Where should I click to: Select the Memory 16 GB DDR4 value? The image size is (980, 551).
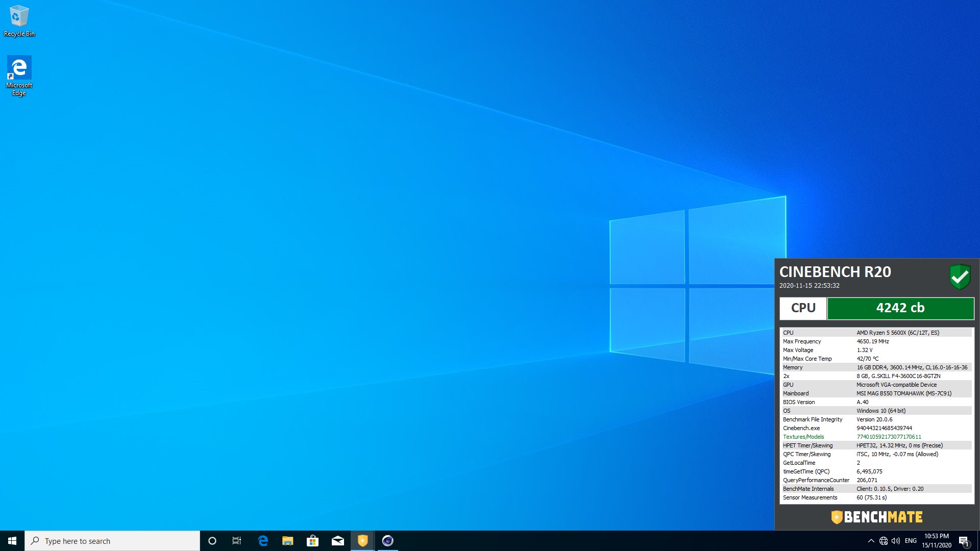click(912, 367)
